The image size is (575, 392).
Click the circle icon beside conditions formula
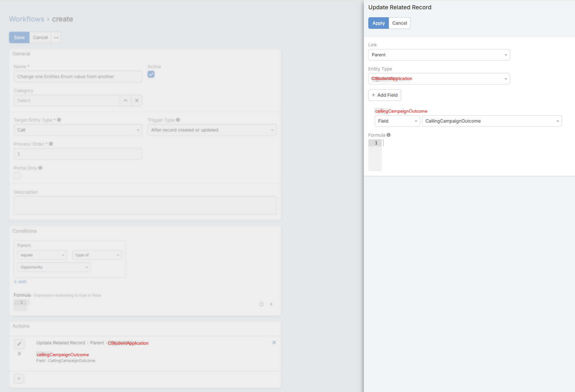coord(261,304)
